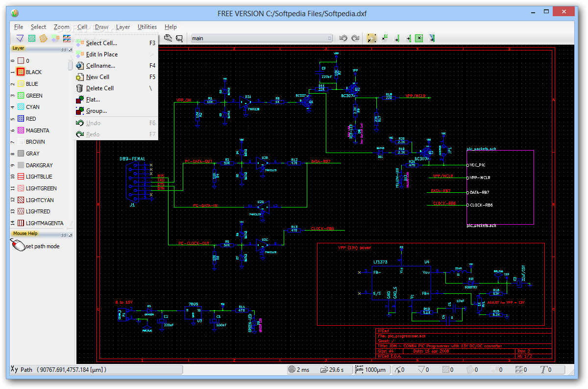
Task: Click the GRAY layer name
Action: point(33,154)
